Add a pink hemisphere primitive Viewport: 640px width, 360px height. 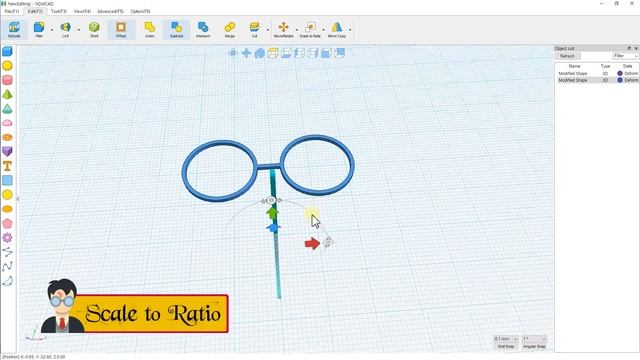7,123
